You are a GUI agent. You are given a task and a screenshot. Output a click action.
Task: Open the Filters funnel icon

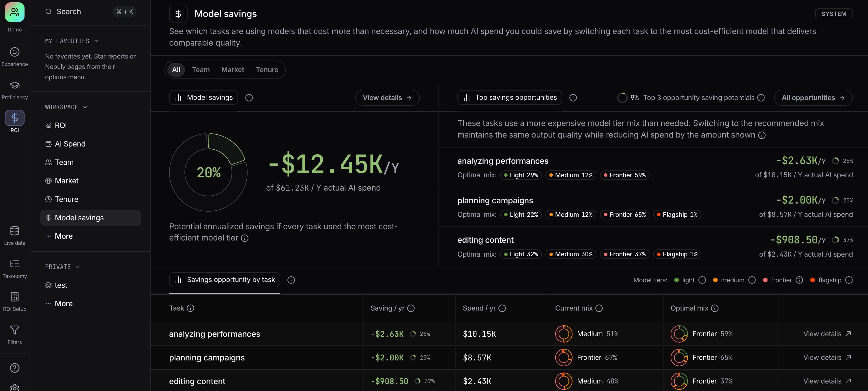coord(14,330)
